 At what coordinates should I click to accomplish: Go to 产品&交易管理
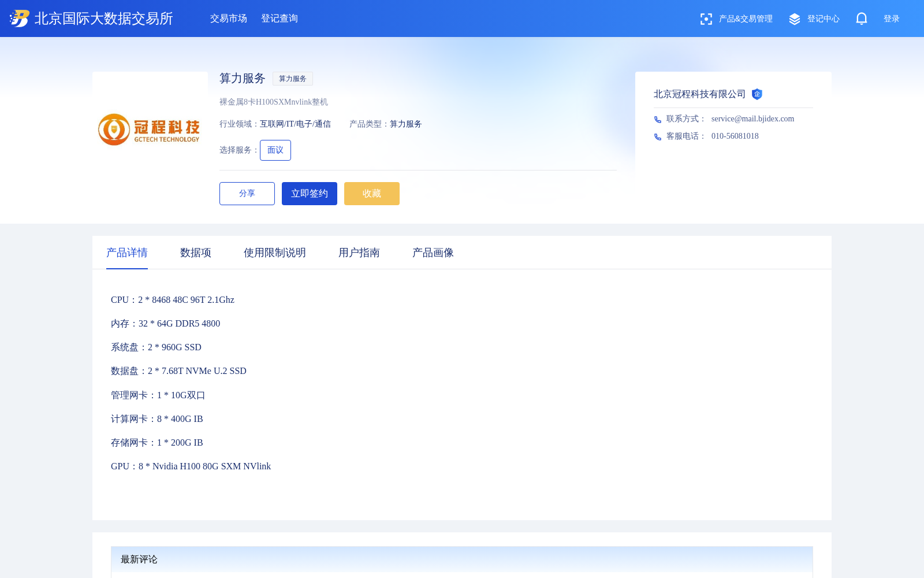click(x=746, y=19)
